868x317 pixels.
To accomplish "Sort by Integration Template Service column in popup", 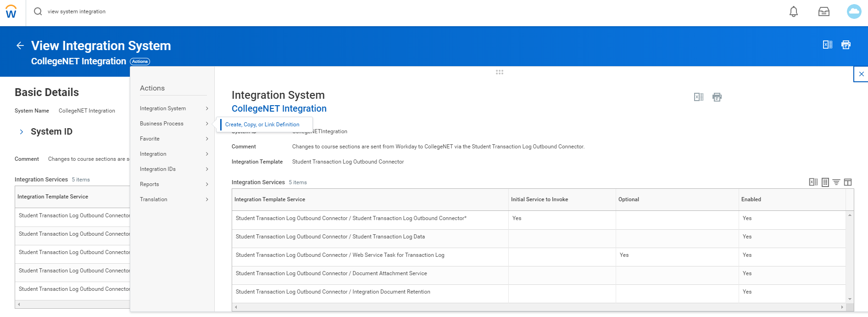I will pos(370,199).
